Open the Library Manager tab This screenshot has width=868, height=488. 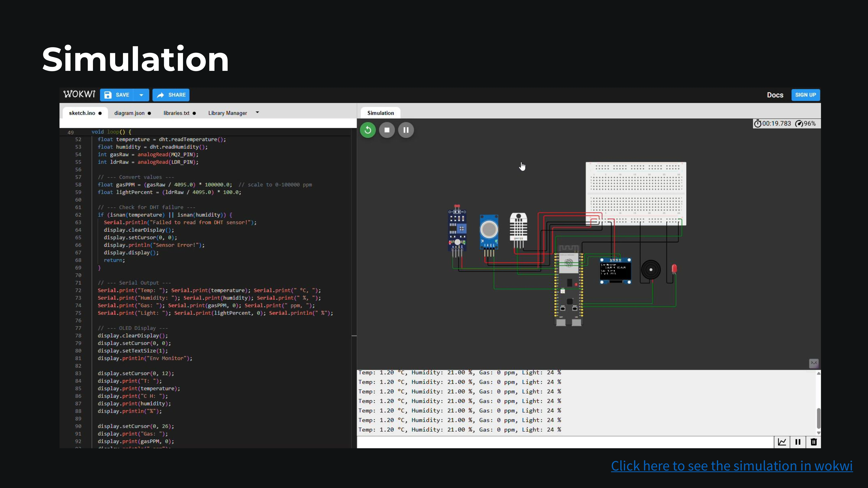tap(227, 113)
